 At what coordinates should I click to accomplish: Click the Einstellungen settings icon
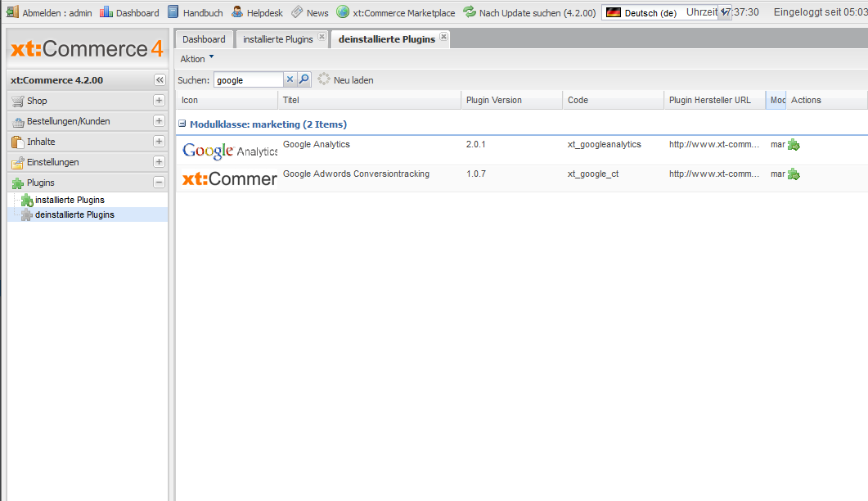[x=18, y=162]
